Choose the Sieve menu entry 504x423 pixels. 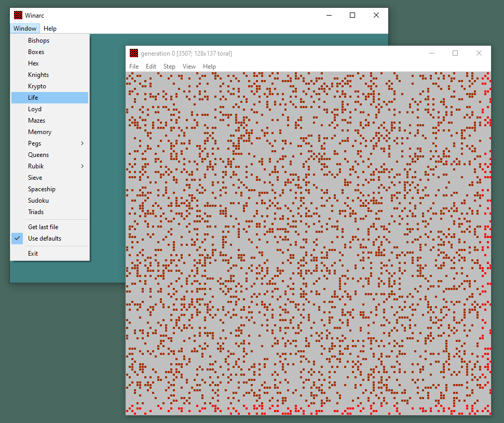(50, 178)
